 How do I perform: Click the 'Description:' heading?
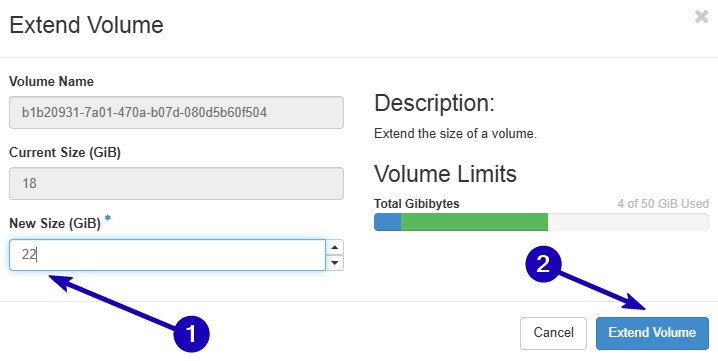435,103
